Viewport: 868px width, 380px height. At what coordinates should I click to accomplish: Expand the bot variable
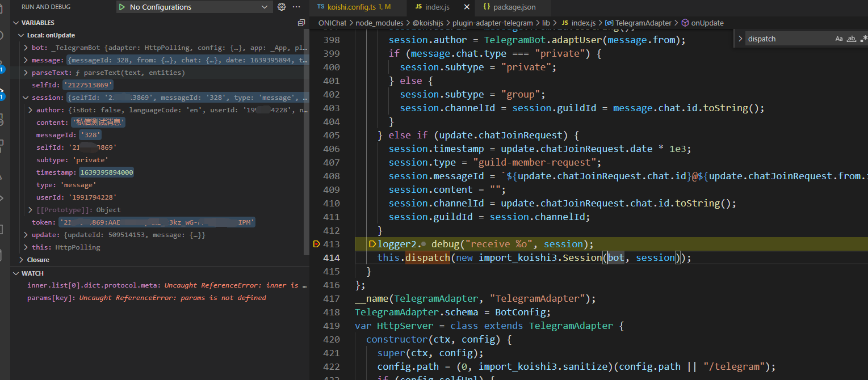tap(26, 48)
